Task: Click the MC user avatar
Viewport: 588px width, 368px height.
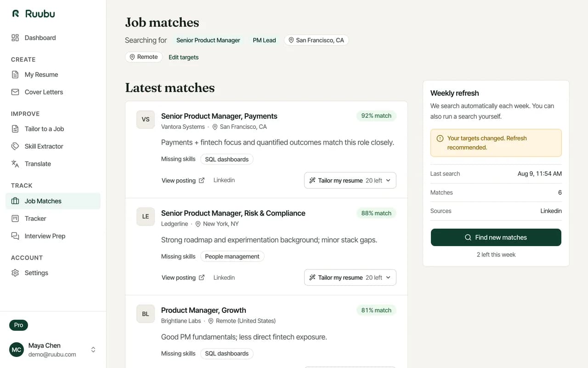Action: coord(17,350)
